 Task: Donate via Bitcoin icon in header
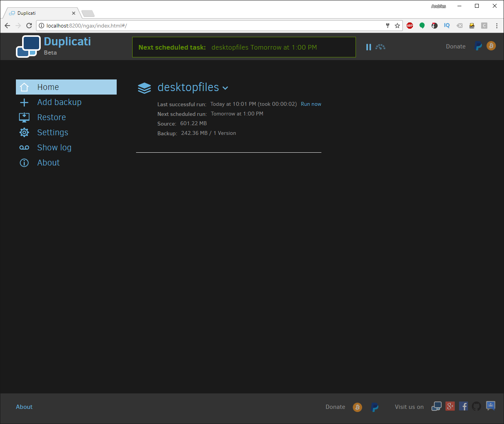click(491, 46)
